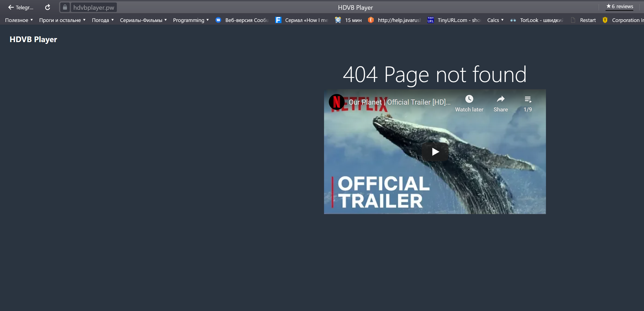Open the help.javarush bookmark
This screenshot has width=644, height=311.
pyautogui.click(x=395, y=20)
